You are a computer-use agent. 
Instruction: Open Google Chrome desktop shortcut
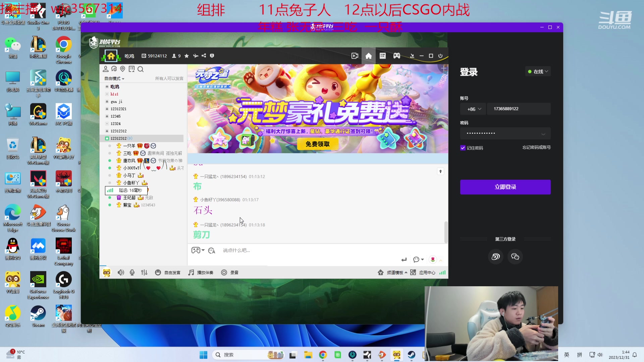63,50
